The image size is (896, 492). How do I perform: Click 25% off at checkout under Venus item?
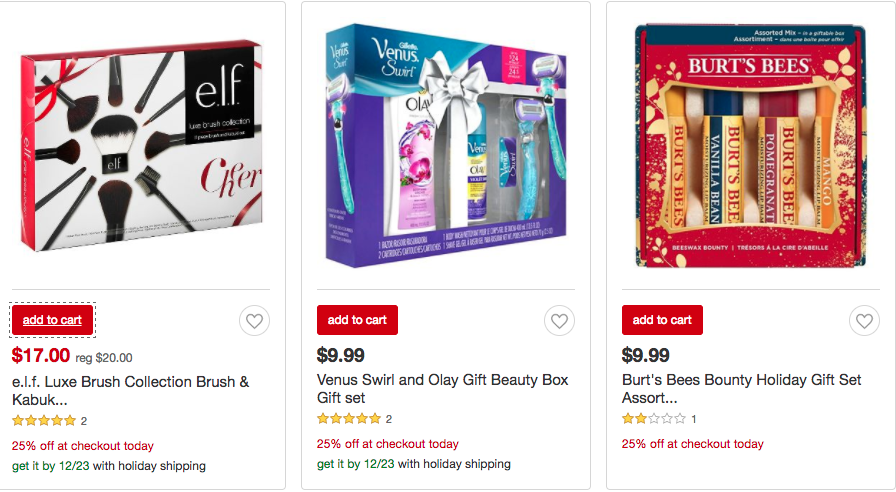click(388, 444)
